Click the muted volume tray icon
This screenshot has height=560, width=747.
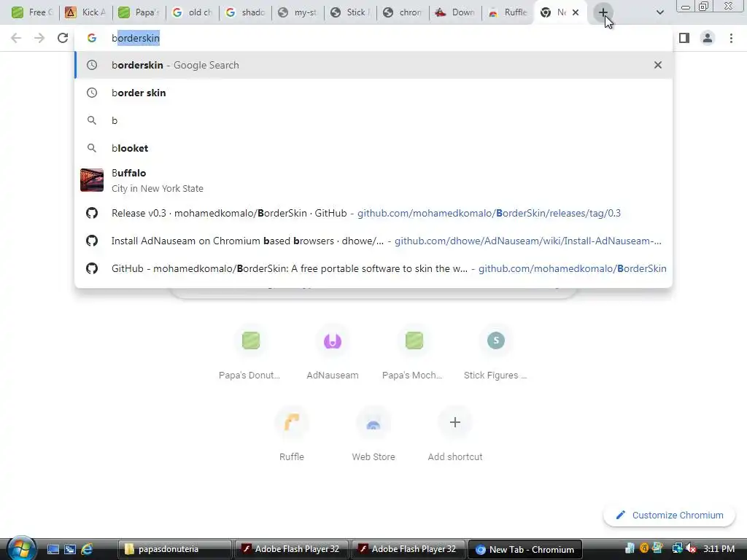690,548
